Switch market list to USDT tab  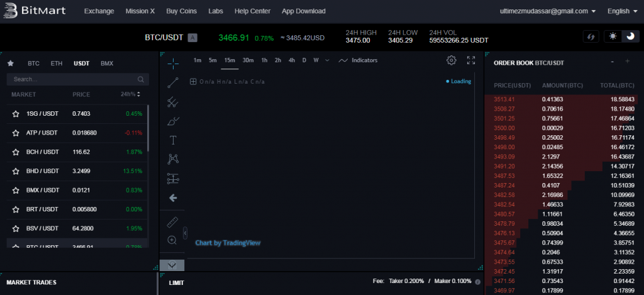pos(82,64)
